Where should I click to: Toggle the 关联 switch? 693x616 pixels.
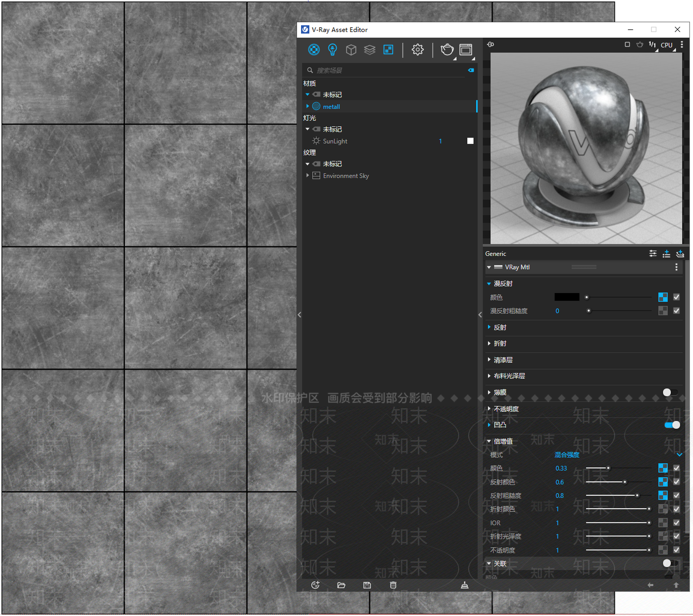pos(670,563)
